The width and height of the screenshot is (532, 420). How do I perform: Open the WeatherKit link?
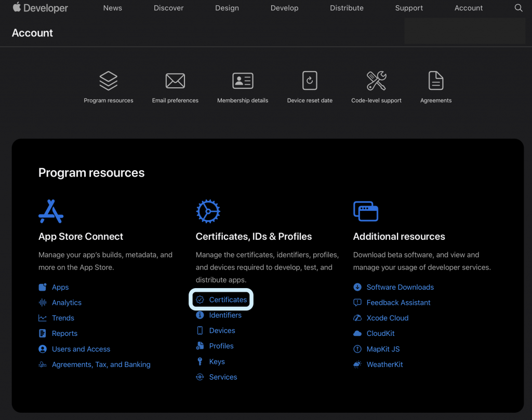tap(385, 364)
